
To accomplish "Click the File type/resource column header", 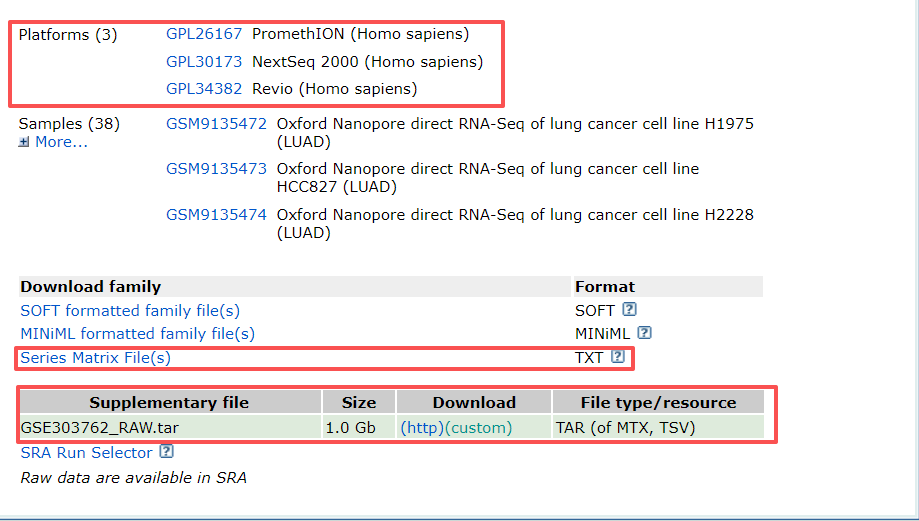I will point(658,403).
